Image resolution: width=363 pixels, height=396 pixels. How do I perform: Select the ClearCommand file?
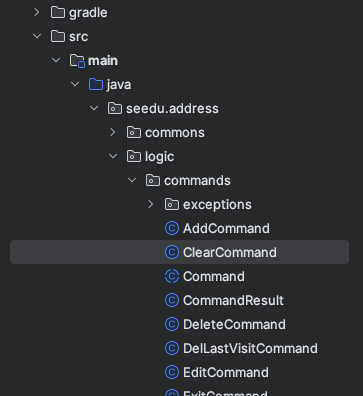(179, 252)
